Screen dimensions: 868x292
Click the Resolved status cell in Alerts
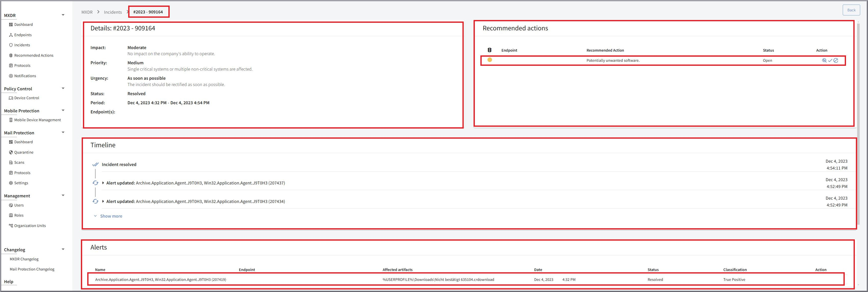pyautogui.click(x=655, y=280)
